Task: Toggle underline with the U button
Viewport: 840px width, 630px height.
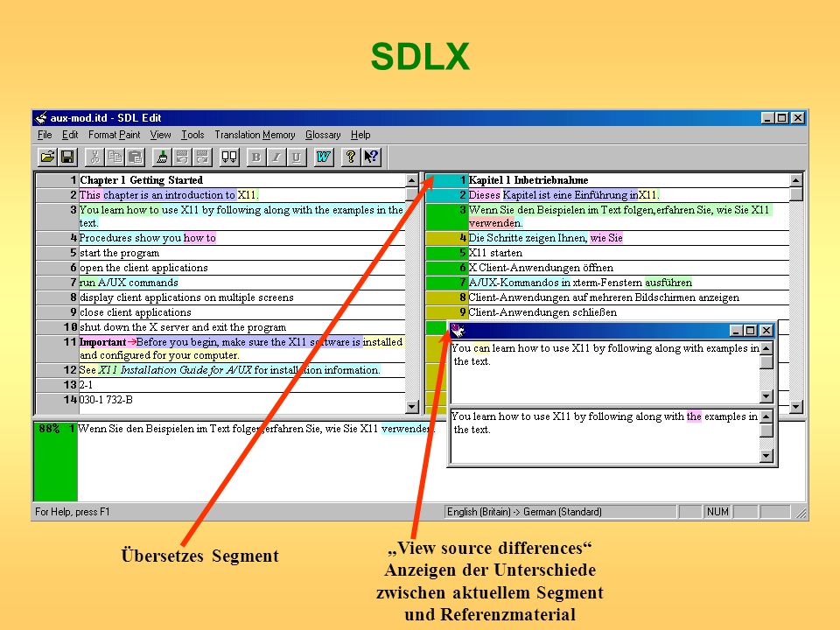Action: click(297, 157)
